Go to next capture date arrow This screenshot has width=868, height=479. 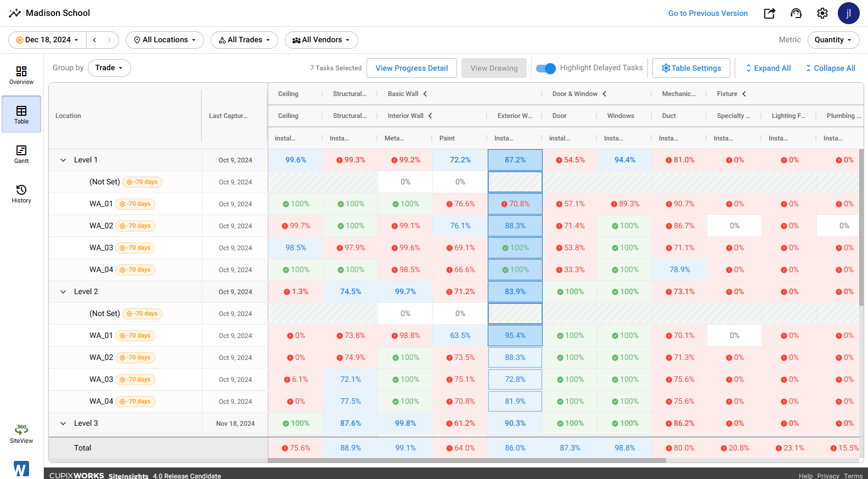(x=110, y=40)
